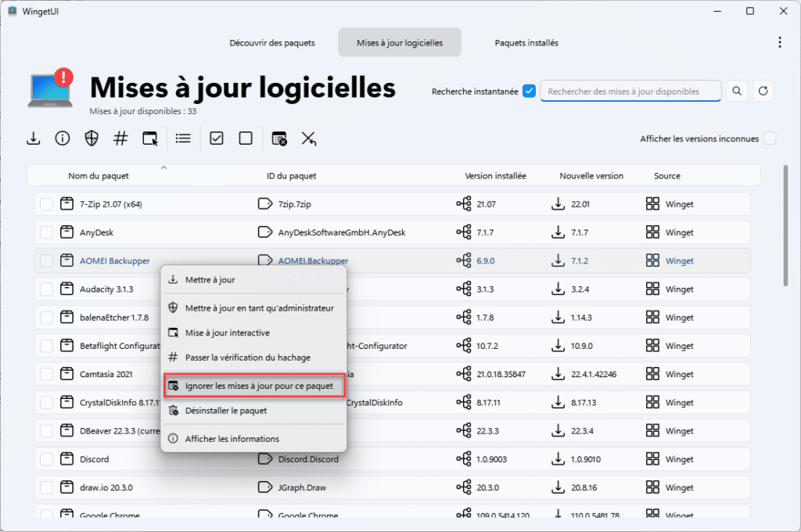Screen dimensions: 801x532
Task: Click the bulleted list toolbar icon
Action: (x=183, y=138)
